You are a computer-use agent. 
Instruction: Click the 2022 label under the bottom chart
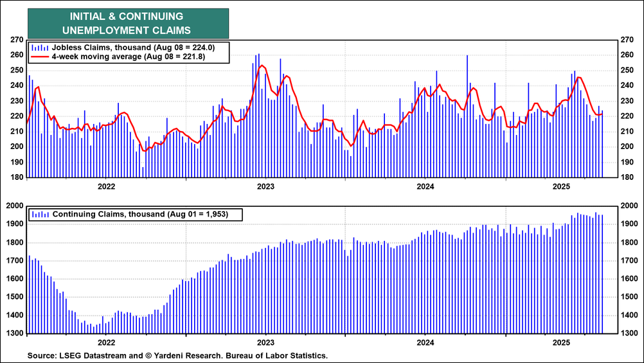coord(106,343)
